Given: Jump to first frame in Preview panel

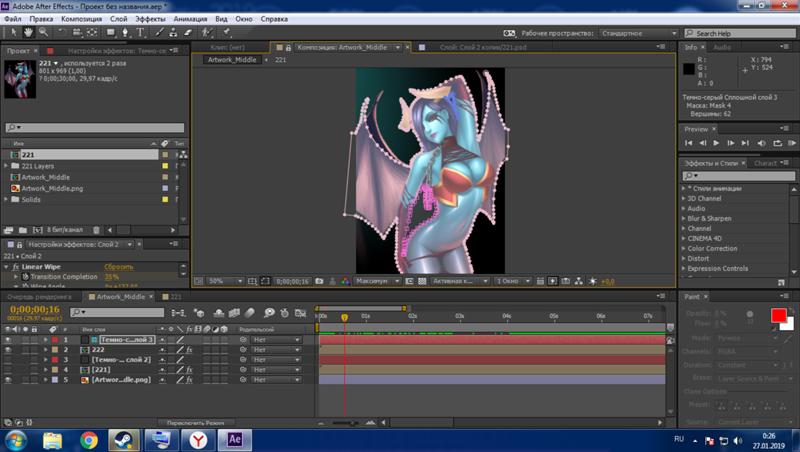Looking at the screenshot, I should point(688,143).
